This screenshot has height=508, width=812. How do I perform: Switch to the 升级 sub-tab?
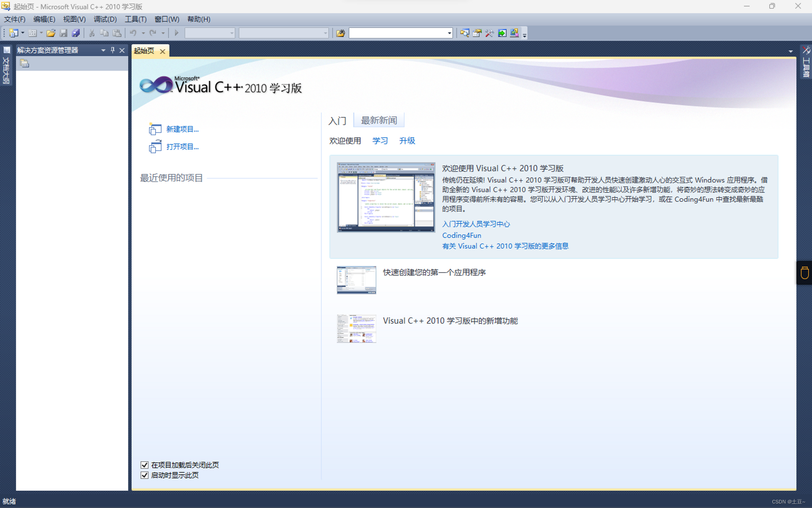[x=407, y=141]
